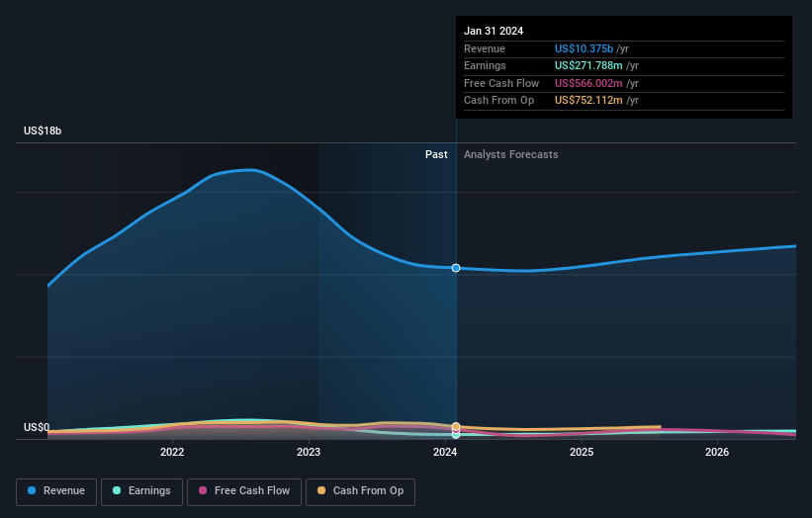Viewport: 812px width, 518px height.
Task: Click the Free Cash Flow label in tooltip
Action: point(501,83)
